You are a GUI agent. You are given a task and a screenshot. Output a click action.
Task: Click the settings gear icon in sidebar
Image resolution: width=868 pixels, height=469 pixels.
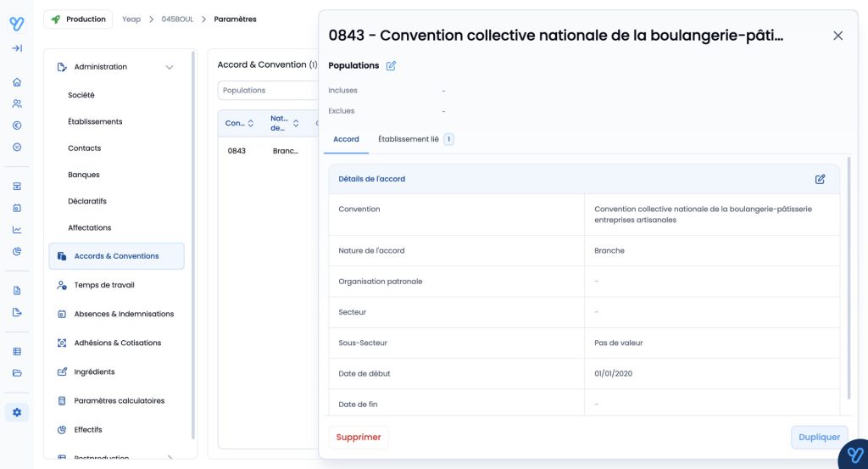pyautogui.click(x=17, y=412)
